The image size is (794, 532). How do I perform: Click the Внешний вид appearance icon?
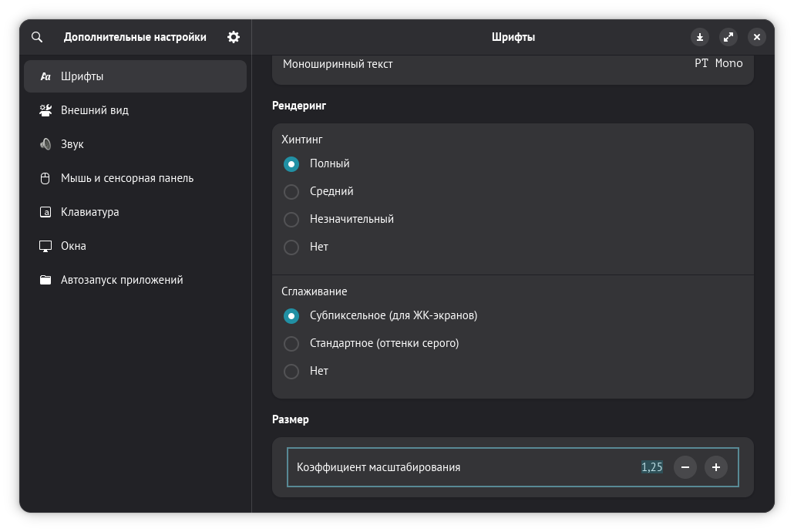pos(45,110)
